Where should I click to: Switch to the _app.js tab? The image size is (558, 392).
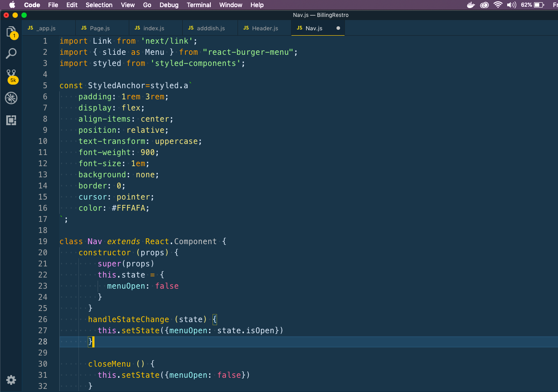(x=49, y=28)
